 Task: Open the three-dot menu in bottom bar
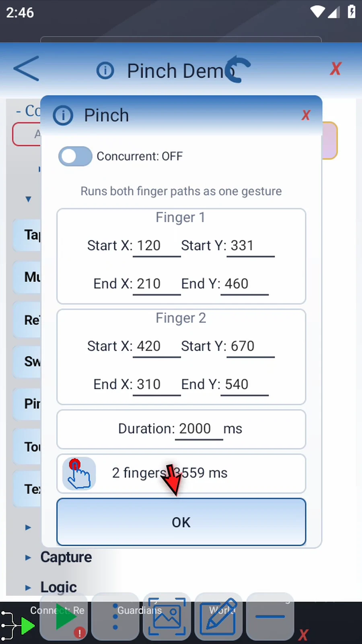tap(115, 617)
